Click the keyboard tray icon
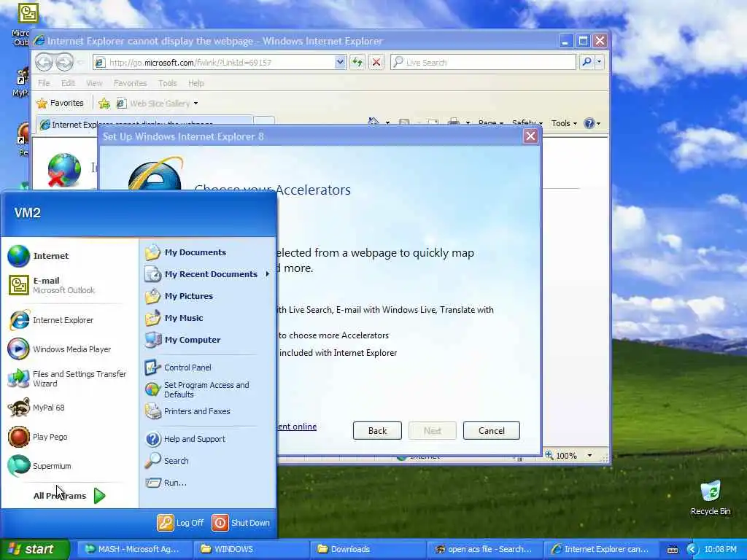 click(x=672, y=550)
